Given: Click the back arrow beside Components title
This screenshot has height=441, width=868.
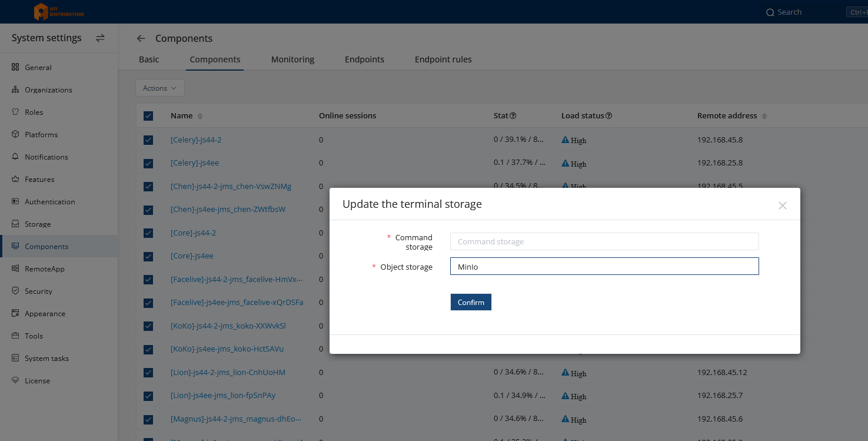Looking at the screenshot, I should pos(141,39).
